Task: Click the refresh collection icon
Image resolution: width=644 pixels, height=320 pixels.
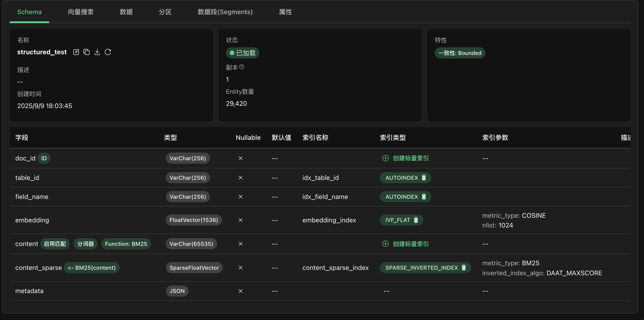Action: [x=108, y=52]
